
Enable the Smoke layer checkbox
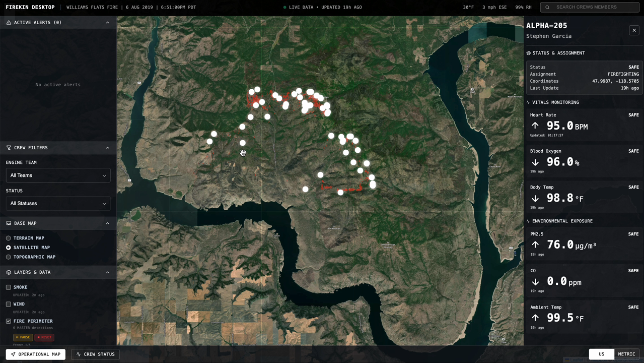(x=9, y=287)
